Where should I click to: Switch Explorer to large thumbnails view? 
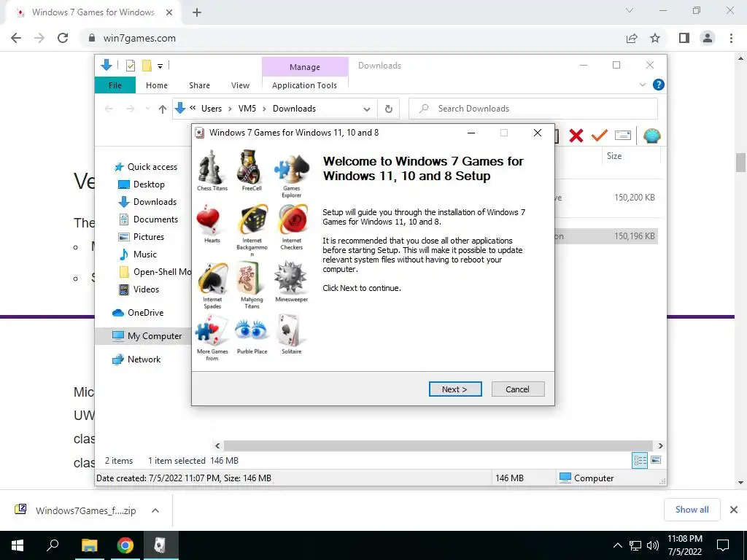[x=656, y=460]
